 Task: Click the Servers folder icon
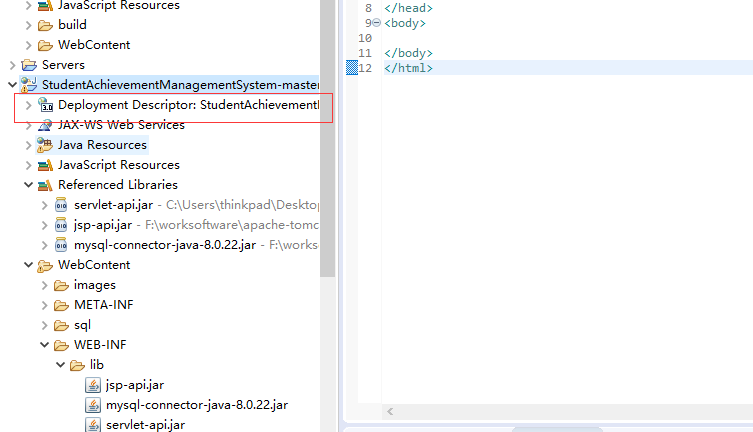(x=29, y=65)
